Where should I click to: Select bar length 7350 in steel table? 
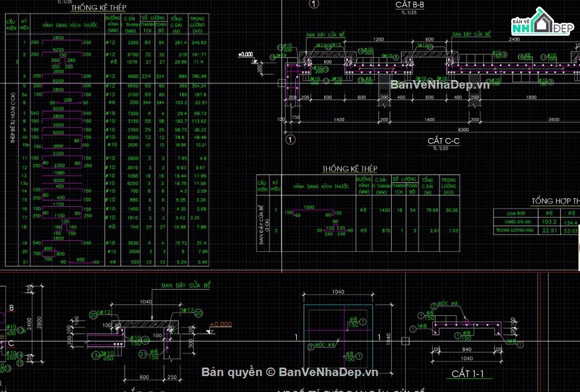[133, 114]
